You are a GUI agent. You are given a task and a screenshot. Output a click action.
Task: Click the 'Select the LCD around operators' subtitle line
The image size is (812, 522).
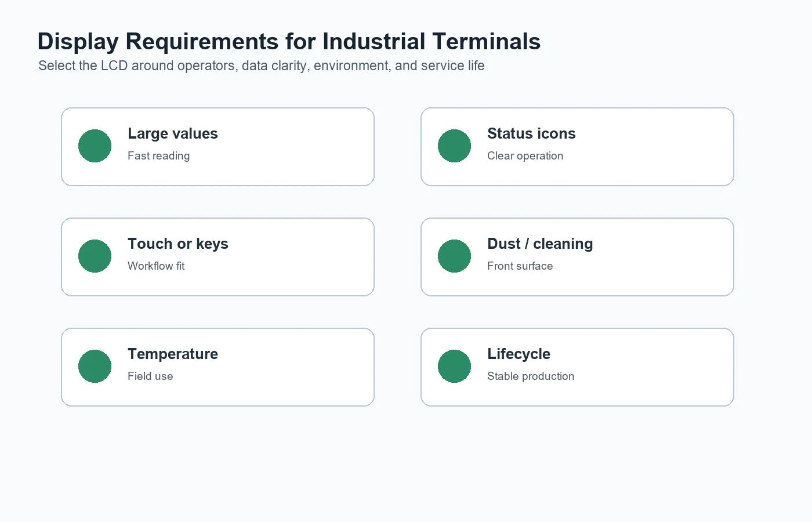(x=261, y=66)
